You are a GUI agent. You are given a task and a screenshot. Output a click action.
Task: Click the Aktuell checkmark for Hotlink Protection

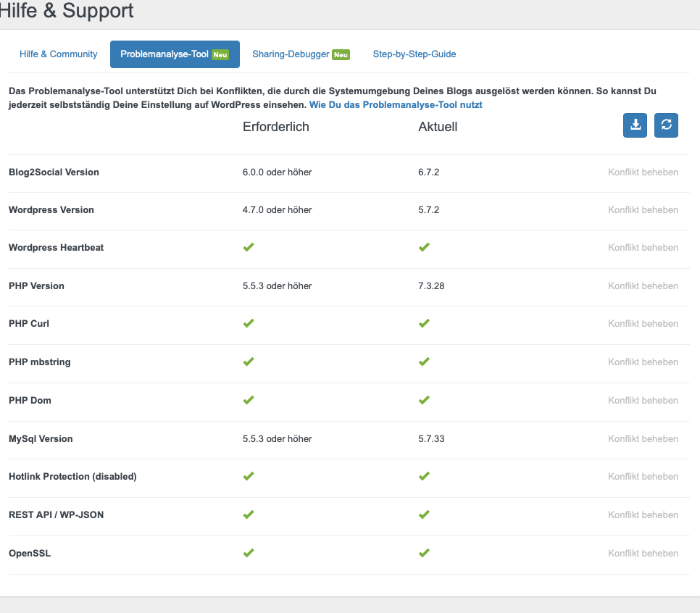coord(424,476)
